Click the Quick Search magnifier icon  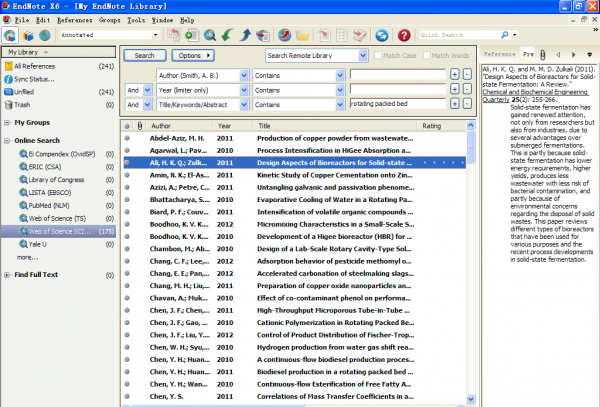click(x=505, y=35)
